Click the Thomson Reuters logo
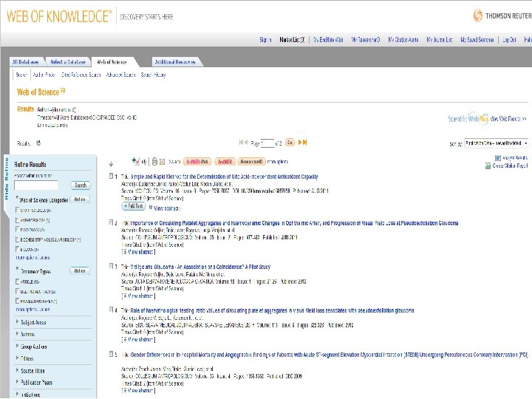 [x=502, y=16]
